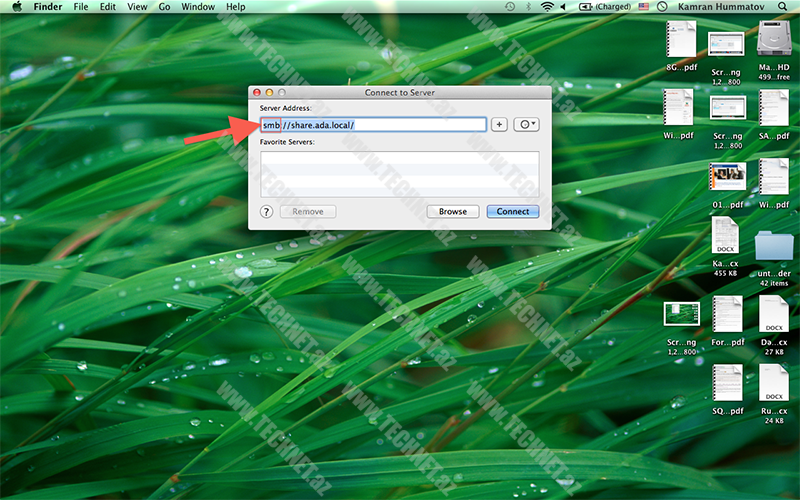Open the File menu
The width and height of the screenshot is (800, 500).
click(81, 7)
